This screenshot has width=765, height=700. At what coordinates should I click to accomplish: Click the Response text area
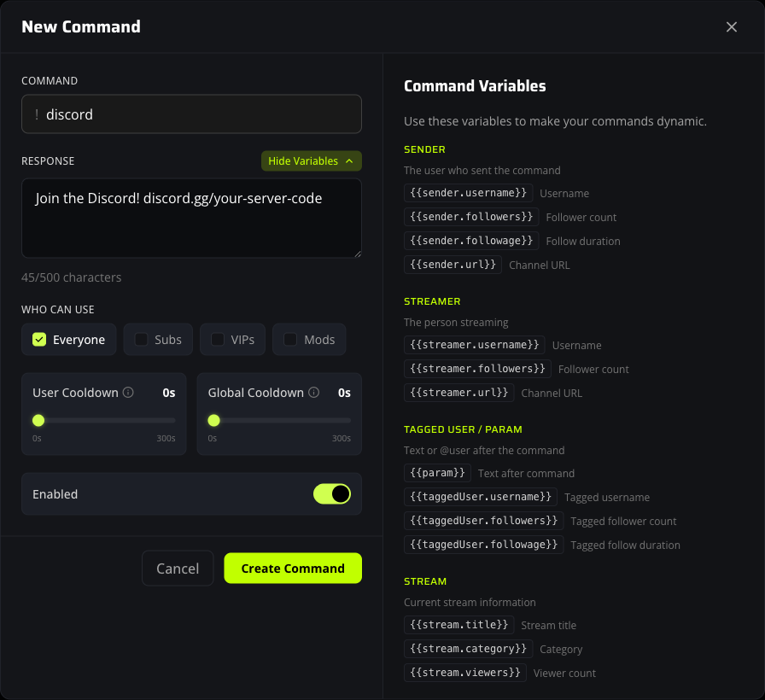[191, 218]
